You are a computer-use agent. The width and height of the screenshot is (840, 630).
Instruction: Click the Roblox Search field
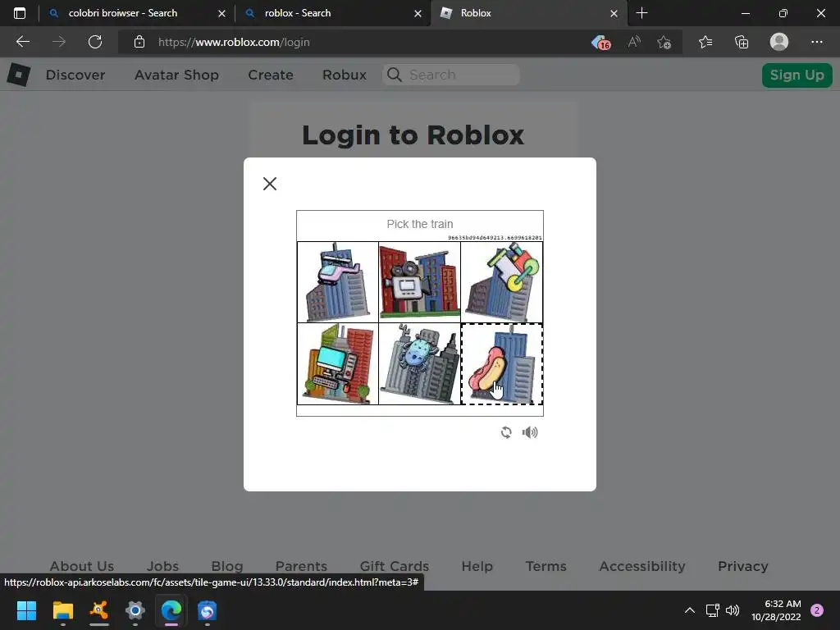(451, 75)
